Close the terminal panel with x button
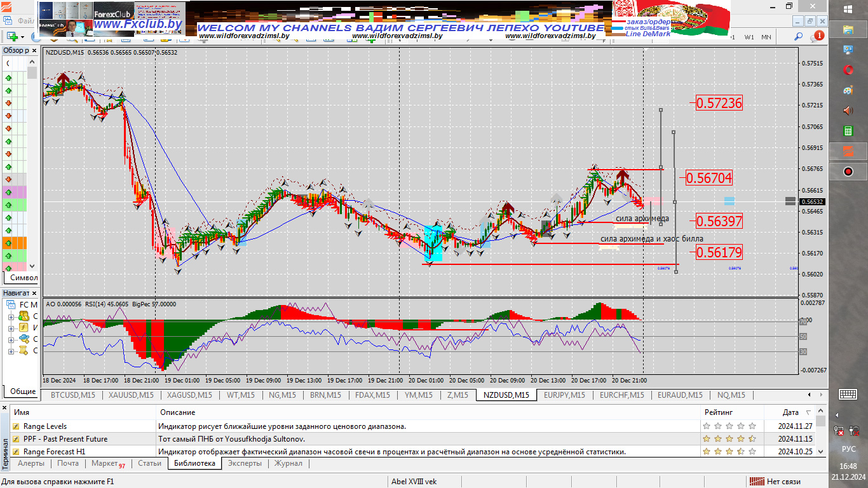The image size is (868, 488). click(x=4, y=408)
